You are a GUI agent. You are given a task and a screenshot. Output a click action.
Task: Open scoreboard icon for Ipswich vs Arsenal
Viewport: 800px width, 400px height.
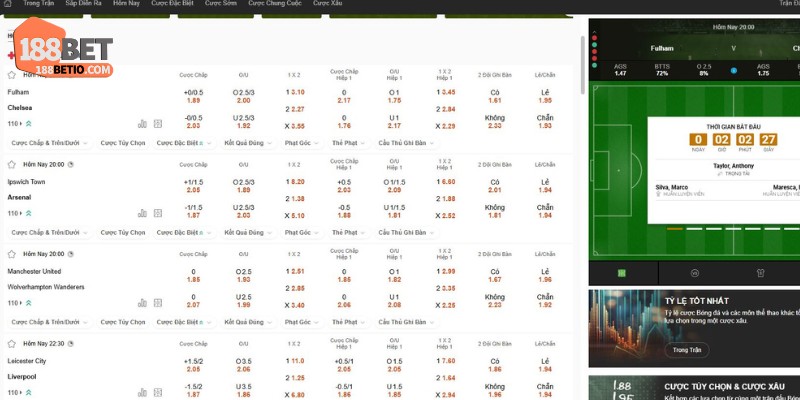click(x=157, y=213)
